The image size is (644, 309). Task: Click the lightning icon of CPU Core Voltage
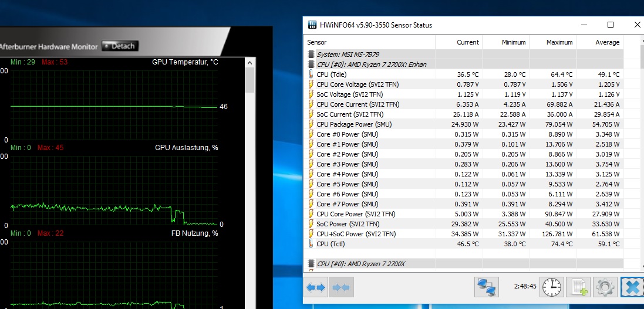[311, 84]
